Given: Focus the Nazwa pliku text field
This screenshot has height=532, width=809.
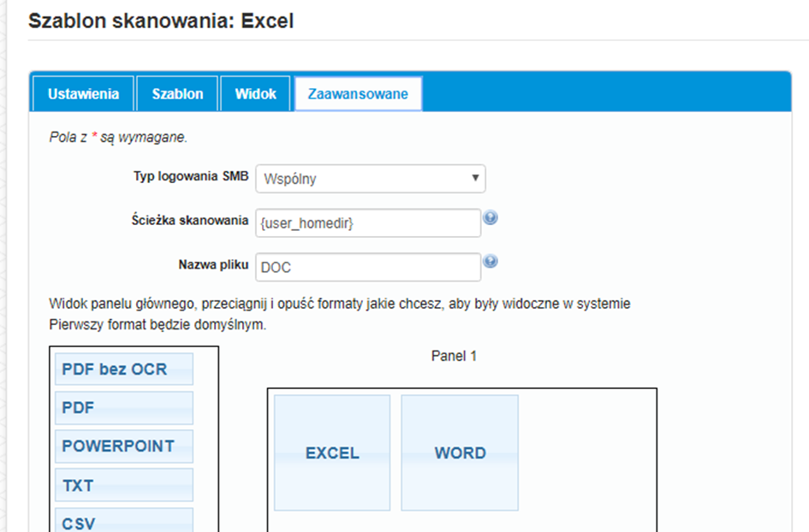Looking at the screenshot, I should (368, 267).
